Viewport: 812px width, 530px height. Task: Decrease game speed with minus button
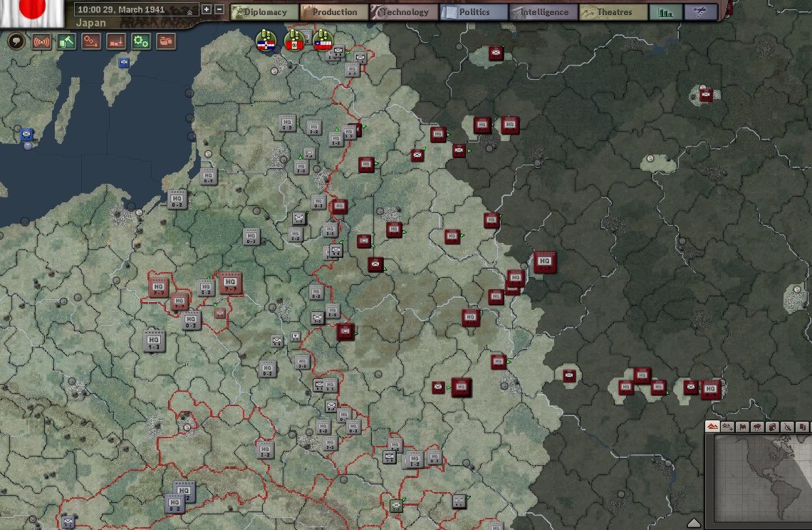(219, 10)
